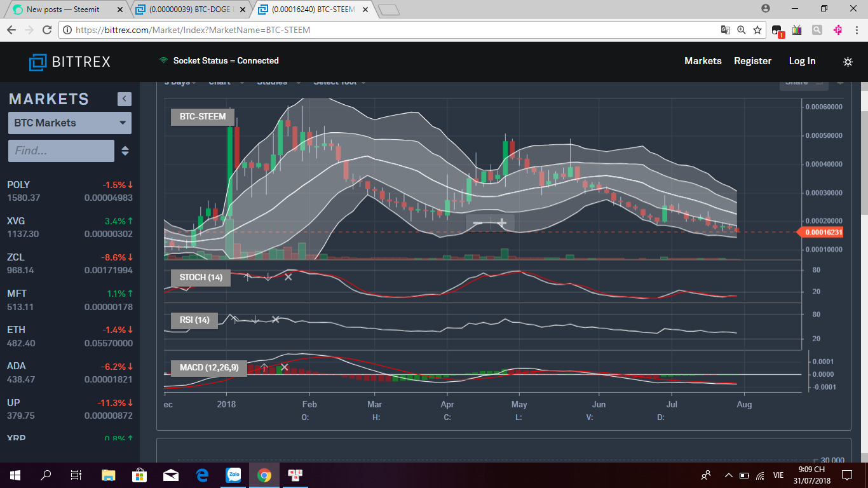Open the gray magnifier extension icon
Screen dimensions: 868x488
[x=817, y=30]
